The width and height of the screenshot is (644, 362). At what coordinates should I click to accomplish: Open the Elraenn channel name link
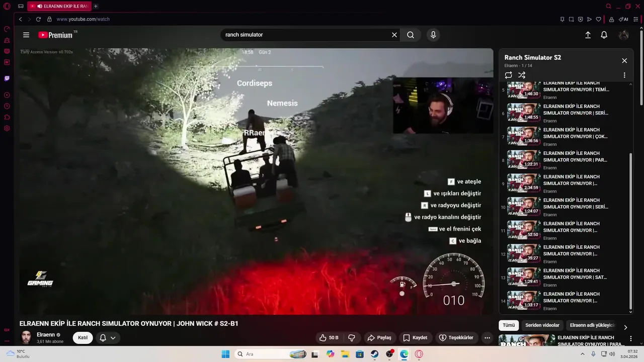coord(46,334)
